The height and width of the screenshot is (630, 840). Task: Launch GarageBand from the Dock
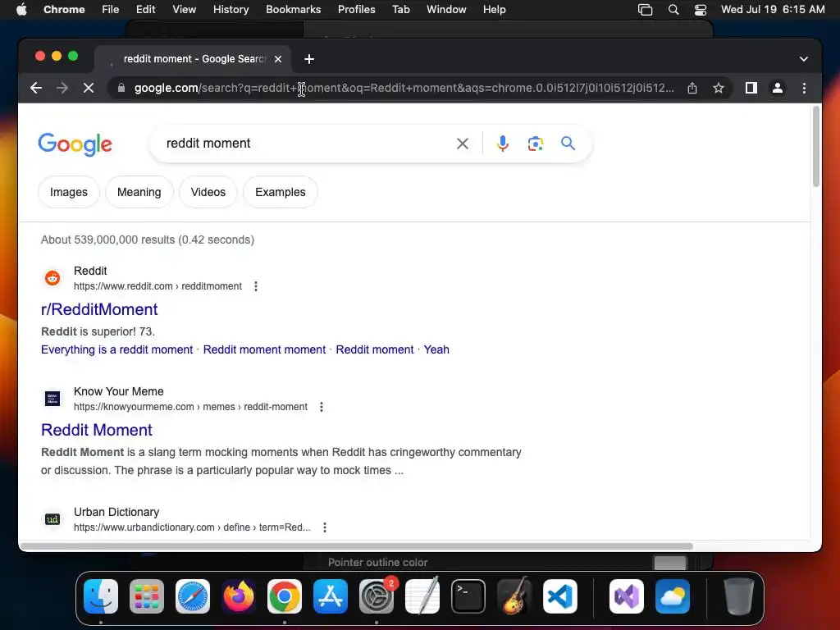click(514, 596)
